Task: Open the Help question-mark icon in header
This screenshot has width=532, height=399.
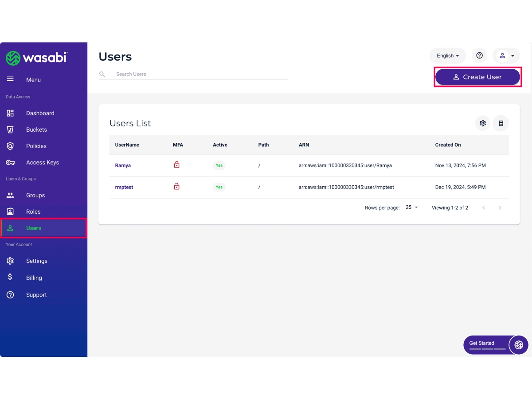Action: click(479, 55)
